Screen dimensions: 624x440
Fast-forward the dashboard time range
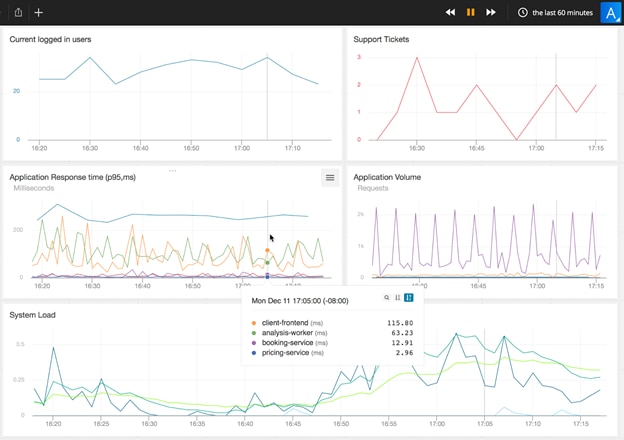tap(491, 12)
